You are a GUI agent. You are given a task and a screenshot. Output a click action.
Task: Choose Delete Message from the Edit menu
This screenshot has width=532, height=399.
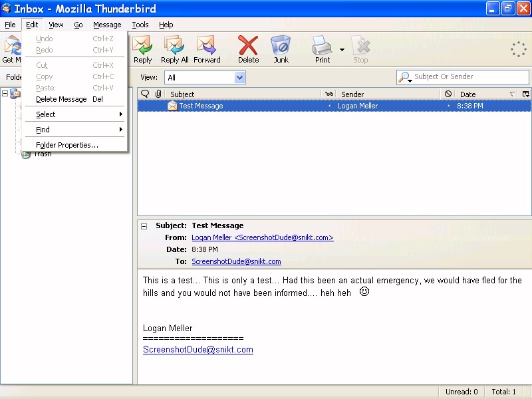point(75,99)
